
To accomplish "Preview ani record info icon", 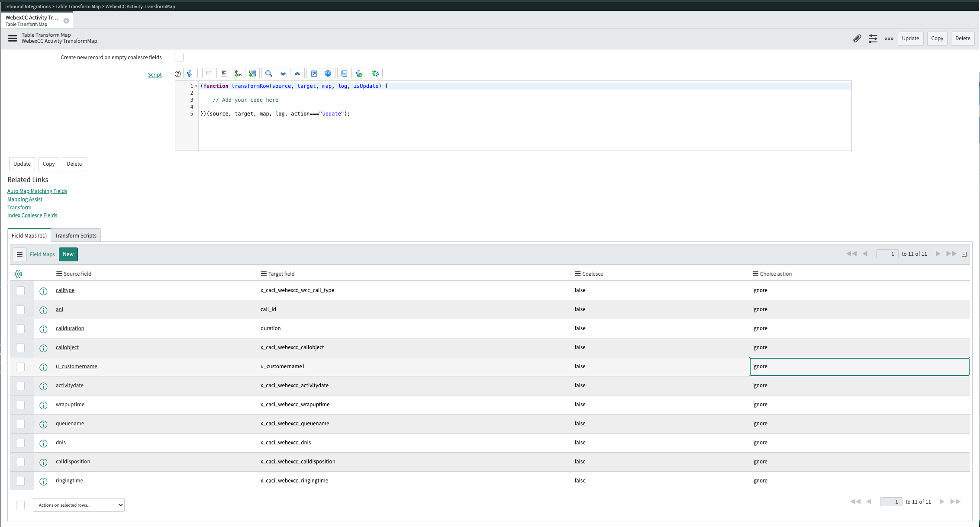I will coord(43,310).
